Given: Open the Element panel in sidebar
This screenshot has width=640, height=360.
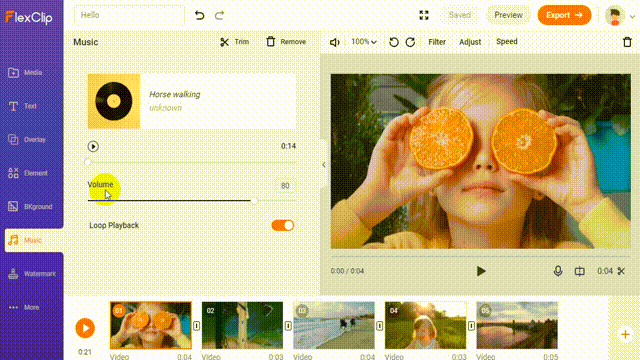Looking at the screenshot, I should [x=28, y=173].
